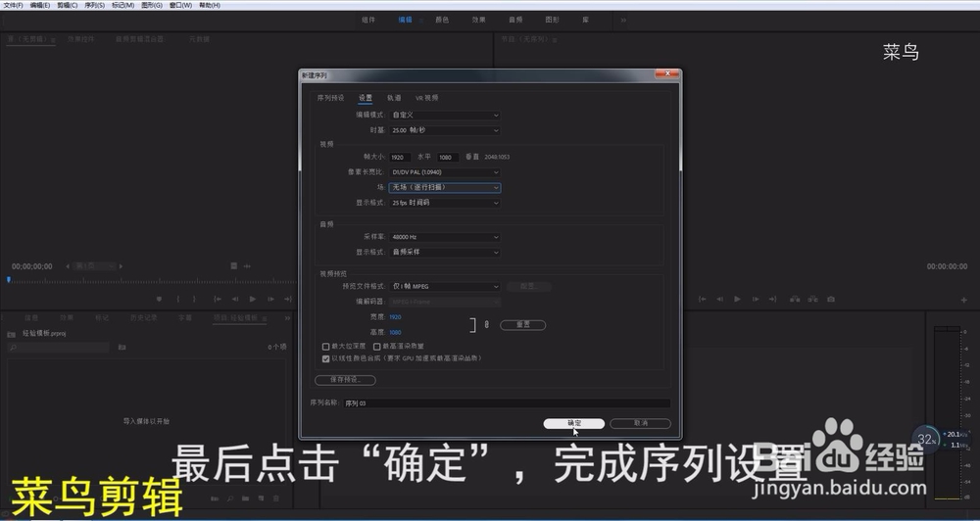This screenshot has width=980, height=521.
Task: Open the 场 dropdown showing 无场(逐行扫描)
Action: (x=444, y=187)
